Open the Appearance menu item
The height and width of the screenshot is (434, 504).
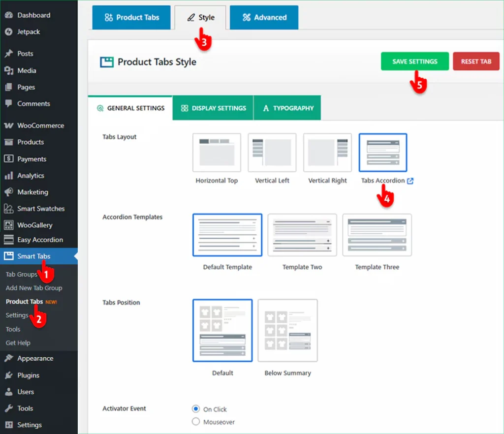(38, 358)
